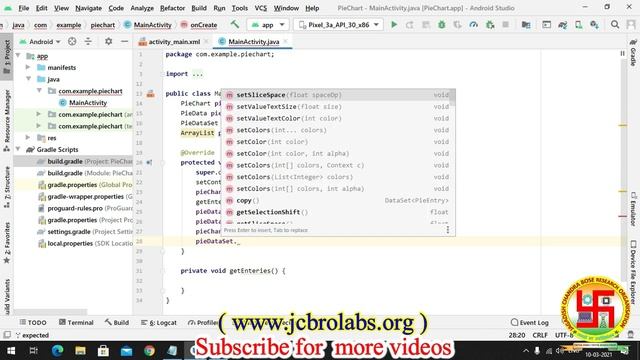640x360 pixels.
Task: Select setValueTextColor(int color) completion
Action: click(338, 118)
